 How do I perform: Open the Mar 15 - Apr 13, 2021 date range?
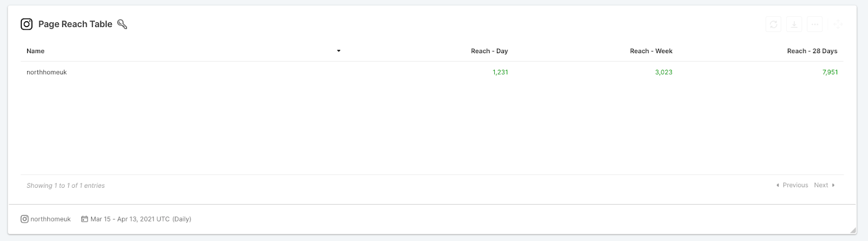(x=141, y=219)
